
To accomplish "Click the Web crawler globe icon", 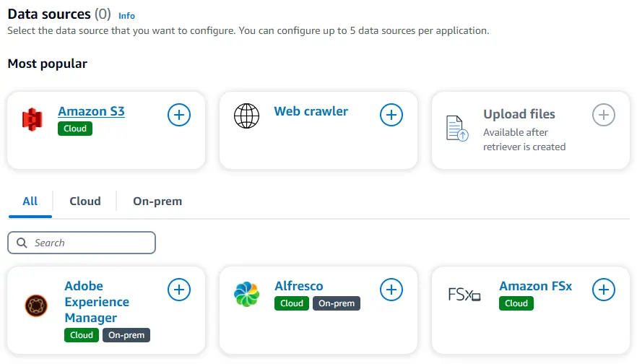I will coord(246,116).
